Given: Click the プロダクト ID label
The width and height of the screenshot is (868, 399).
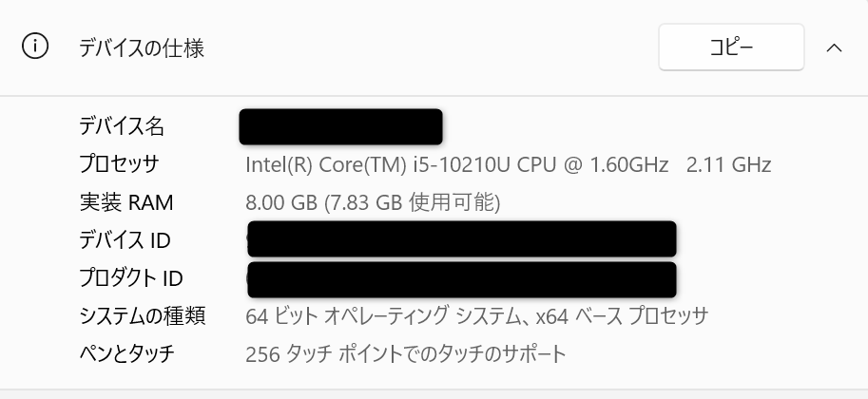Looking at the screenshot, I should click(130, 278).
